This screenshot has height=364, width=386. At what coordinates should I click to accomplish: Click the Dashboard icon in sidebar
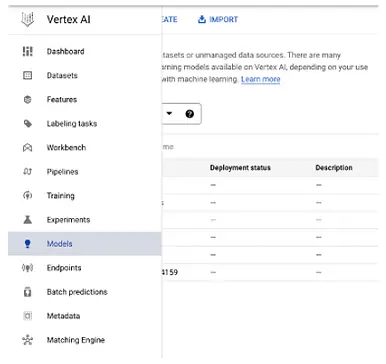(28, 51)
